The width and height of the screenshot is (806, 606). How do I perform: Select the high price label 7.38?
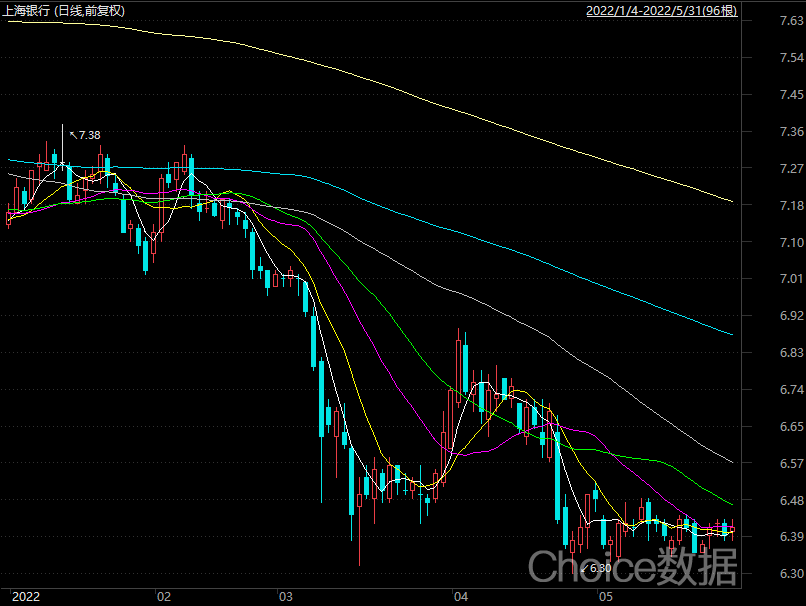(x=89, y=135)
